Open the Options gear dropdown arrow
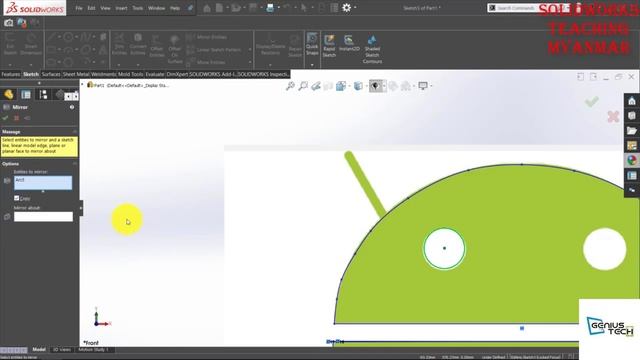The width and height of the screenshot is (640, 360). pos(355,8)
